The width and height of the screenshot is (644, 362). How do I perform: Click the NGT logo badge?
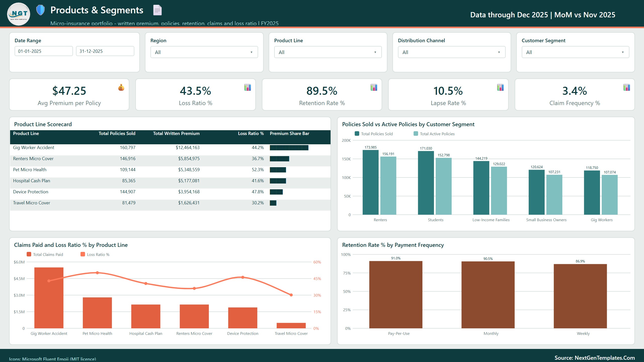[x=19, y=14]
